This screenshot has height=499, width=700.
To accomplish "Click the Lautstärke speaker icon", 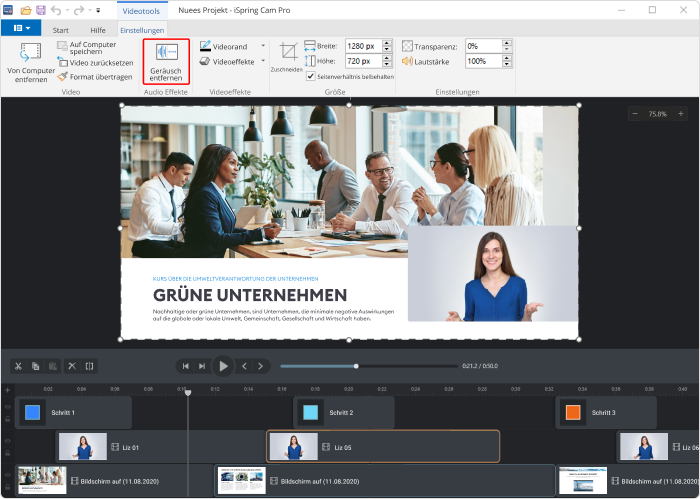I will click(x=407, y=61).
